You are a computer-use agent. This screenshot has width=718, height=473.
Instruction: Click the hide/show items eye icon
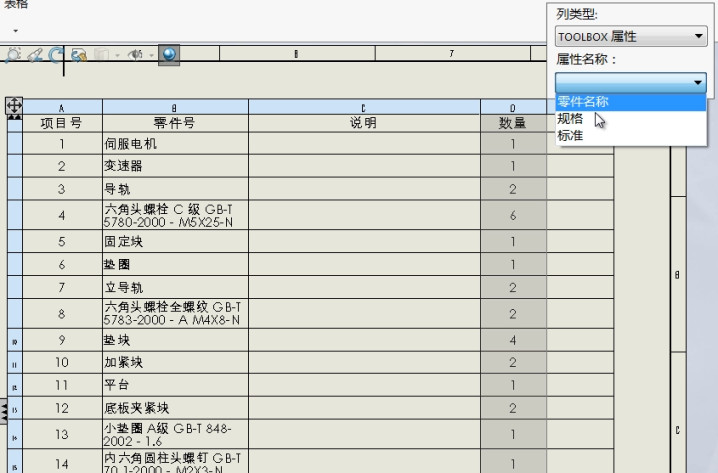[136, 55]
